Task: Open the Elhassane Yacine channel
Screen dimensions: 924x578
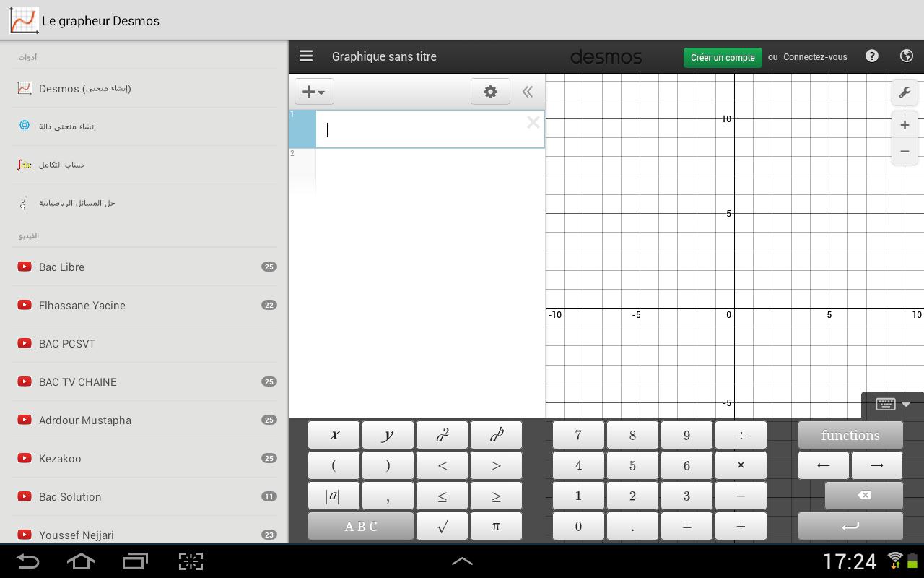Action: (x=144, y=305)
